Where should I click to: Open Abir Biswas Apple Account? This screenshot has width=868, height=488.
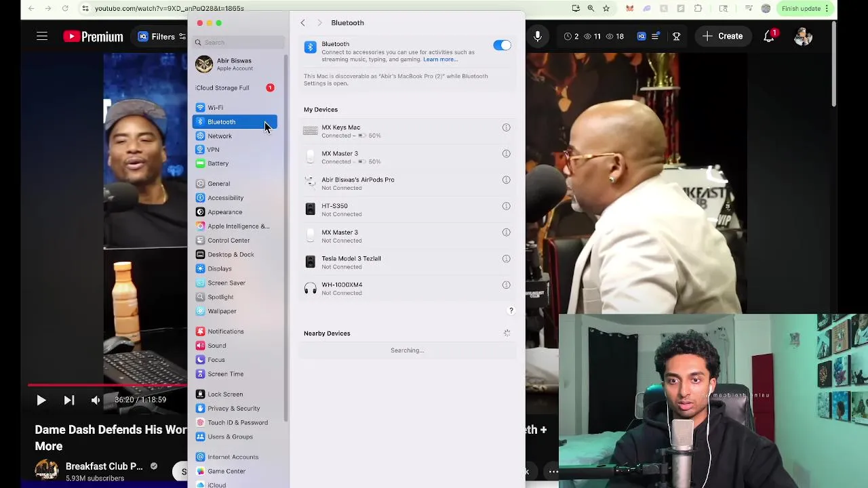point(235,64)
